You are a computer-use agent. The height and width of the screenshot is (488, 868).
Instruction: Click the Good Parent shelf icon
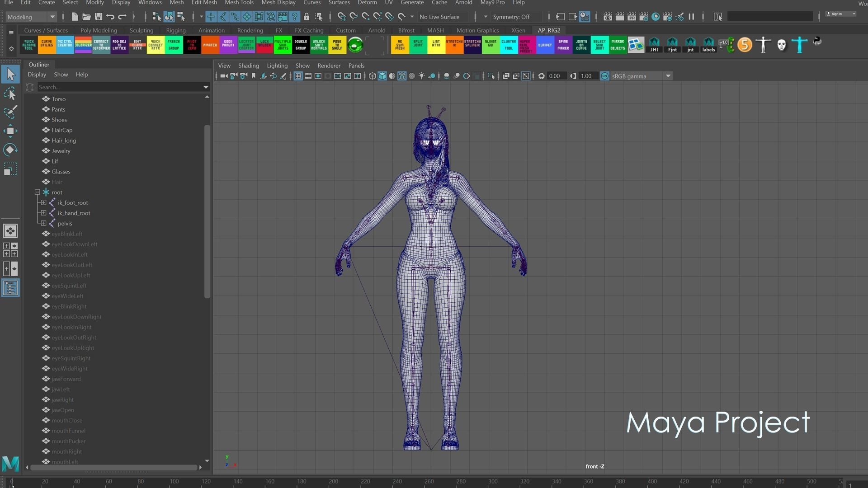tap(228, 45)
